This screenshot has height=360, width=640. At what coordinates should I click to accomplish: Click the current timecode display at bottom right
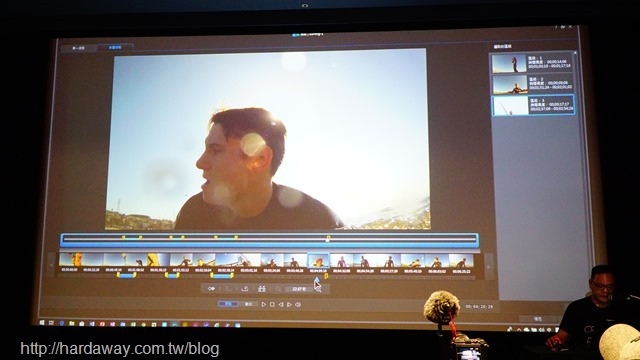[479, 306]
